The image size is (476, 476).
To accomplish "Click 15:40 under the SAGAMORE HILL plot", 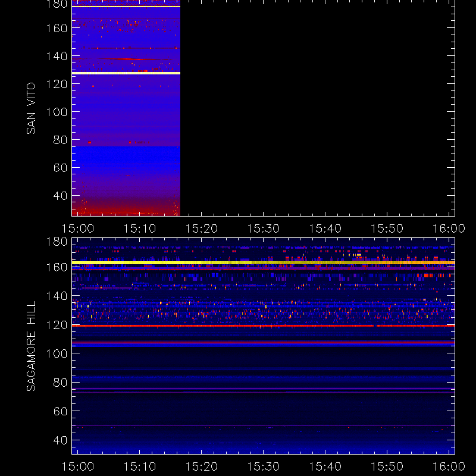I will 325,466.
